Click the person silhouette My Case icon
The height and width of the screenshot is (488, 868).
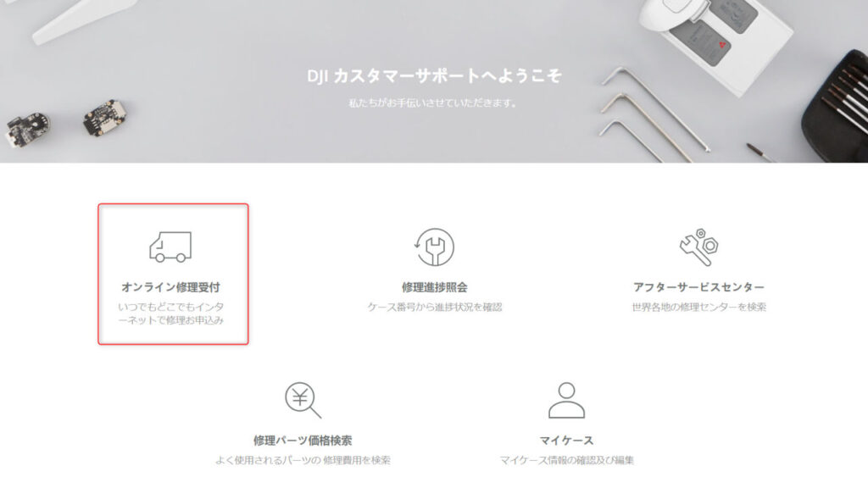coord(566,400)
